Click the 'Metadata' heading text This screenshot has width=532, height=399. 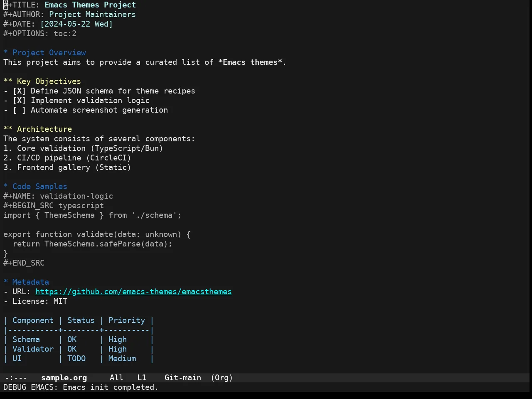coord(31,282)
